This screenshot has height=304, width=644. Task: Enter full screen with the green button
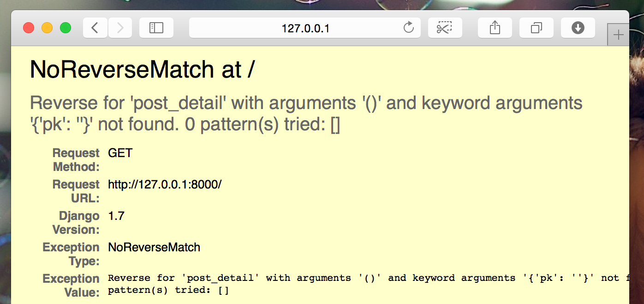point(66,28)
